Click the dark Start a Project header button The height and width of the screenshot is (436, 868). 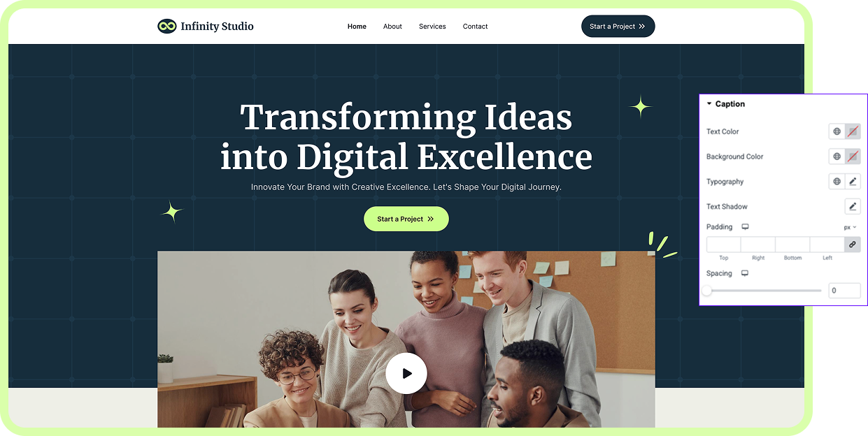[618, 27]
